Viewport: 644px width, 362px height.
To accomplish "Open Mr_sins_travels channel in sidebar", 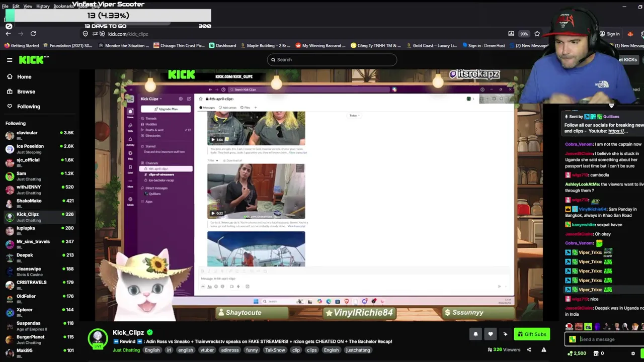I will (x=39, y=244).
